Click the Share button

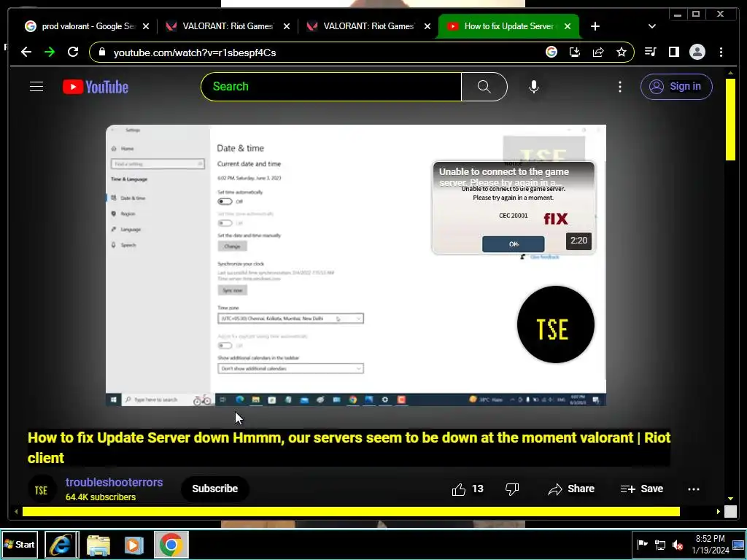tap(571, 489)
